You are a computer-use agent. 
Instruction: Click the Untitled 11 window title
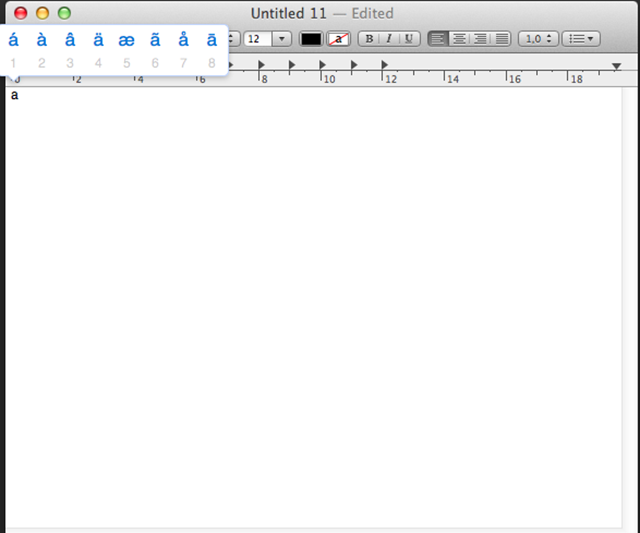point(289,13)
